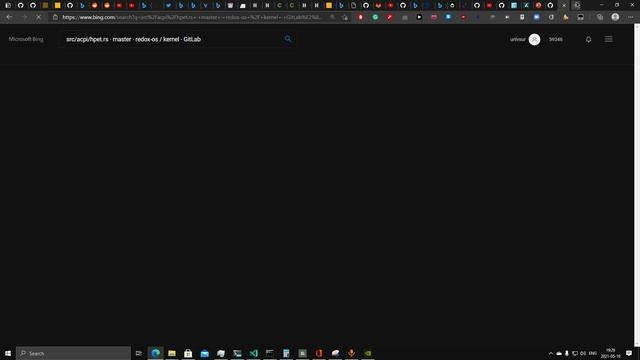Image resolution: width=640 pixels, height=360 pixels.
Task: Switch to the GitLab fox tab
Action: (x=378, y=5)
